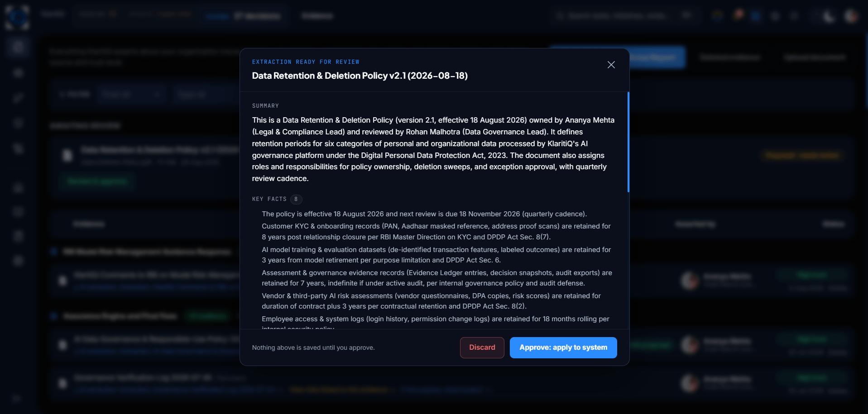Image resolution: width=868 pixels, height=414 pixels.
Task: Click 'Nothing above is saved until you approve.' note
Action: tap(313, 347)
